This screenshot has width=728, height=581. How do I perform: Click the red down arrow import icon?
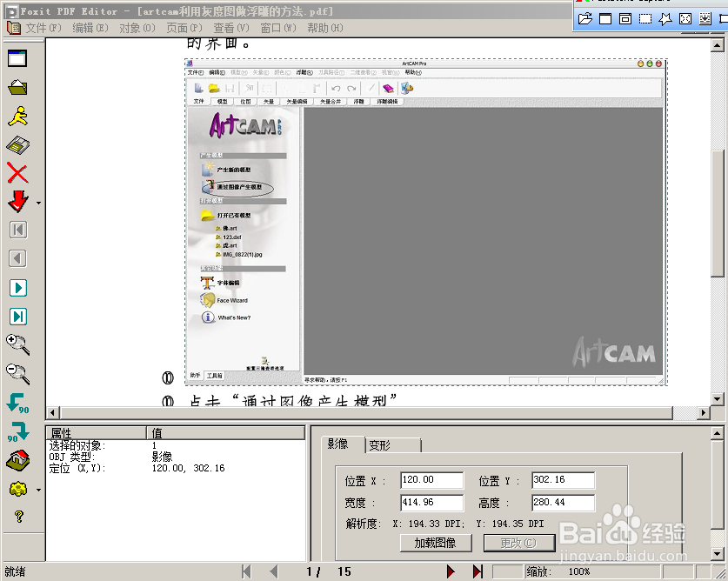click(17, 202)
